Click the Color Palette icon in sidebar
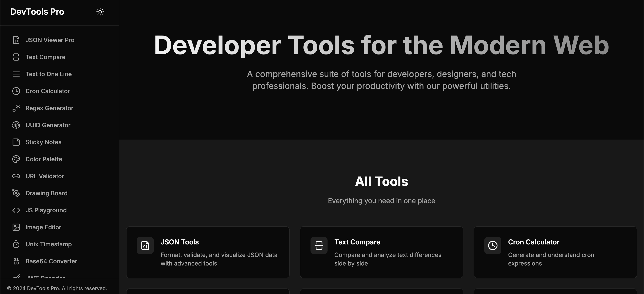The width and height of the screenshot is (644, 294). coord(16,159)
